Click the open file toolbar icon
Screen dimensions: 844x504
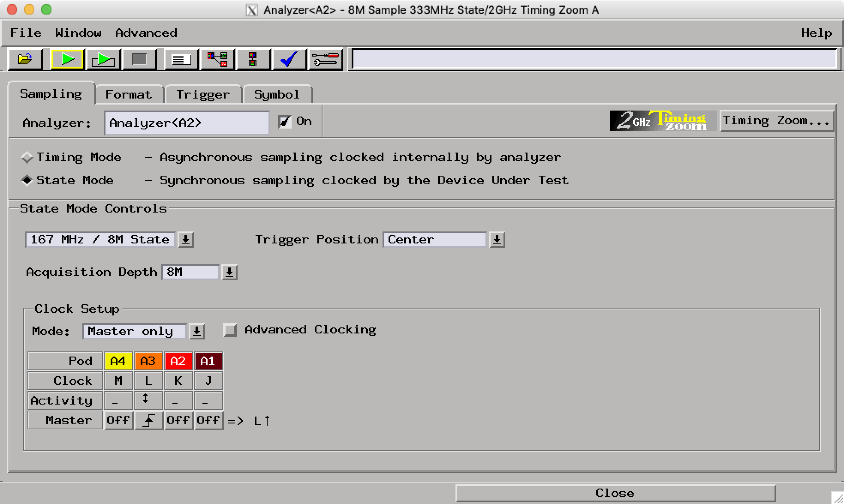click(24, 60)
